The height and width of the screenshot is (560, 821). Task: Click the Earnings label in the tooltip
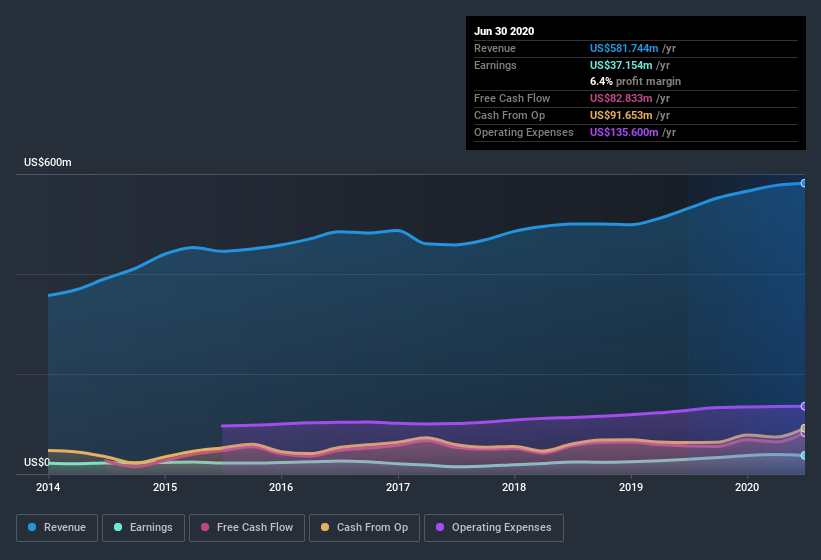coord(495,65)
